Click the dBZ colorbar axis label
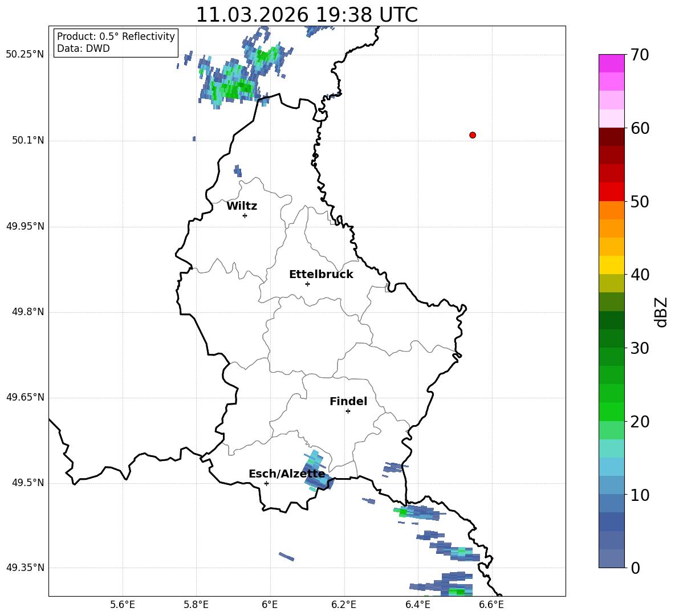This screenshot has width=675, height=616. point(661,312)
